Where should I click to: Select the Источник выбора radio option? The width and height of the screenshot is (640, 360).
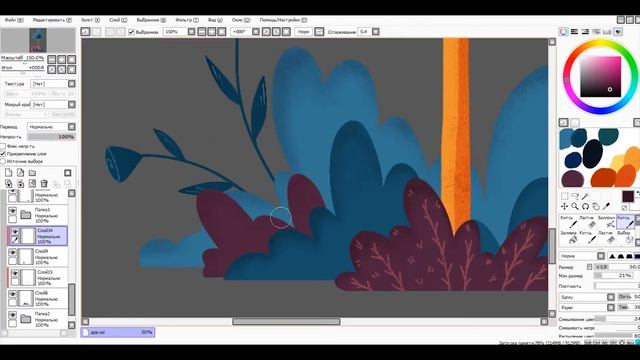pyautogui.click(x=3, y=161)
